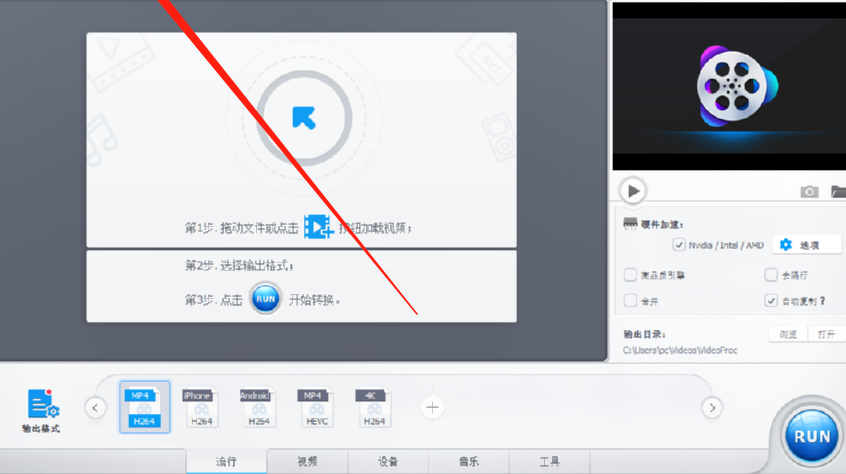
Task: Add a new format preset with plus icon
Action: [432, 407]
